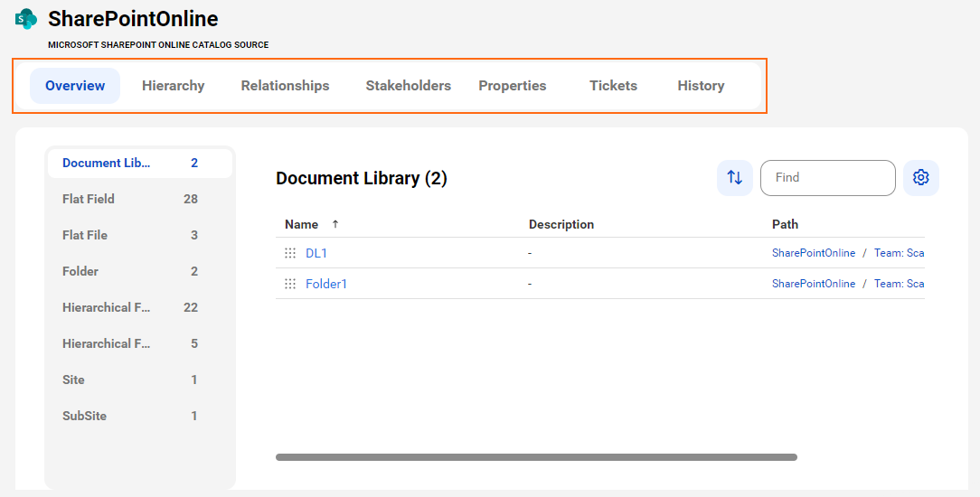Open the gear settings for the table

click(920, 178)
